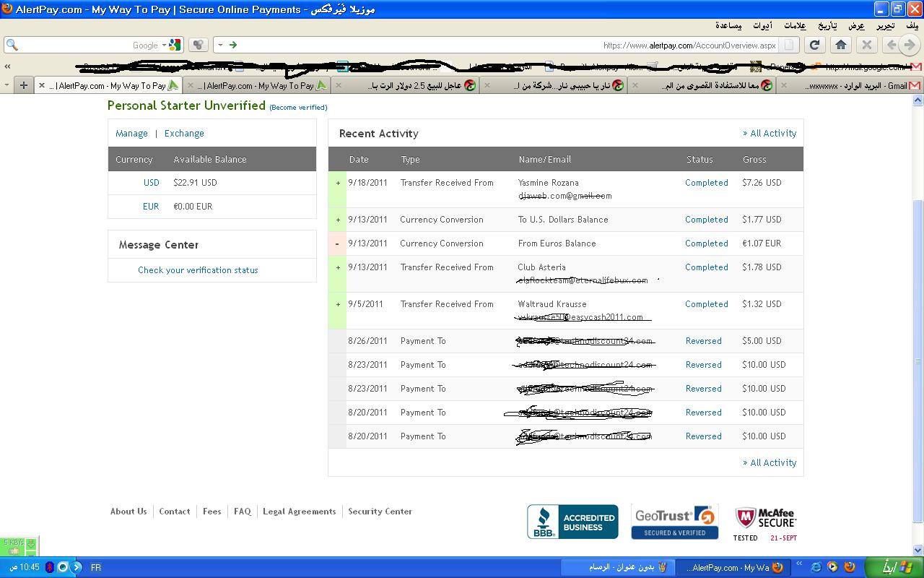Open the Google search engine dropdown
The image size is (924, 578).
click(164, 45)
